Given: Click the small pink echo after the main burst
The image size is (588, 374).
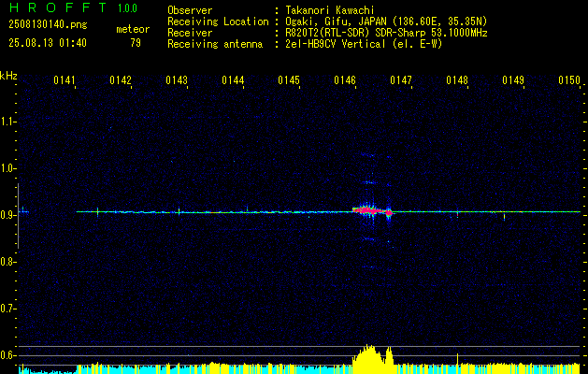Looking at the screenshot, I should pyautogui.click(x=389, y=212).
